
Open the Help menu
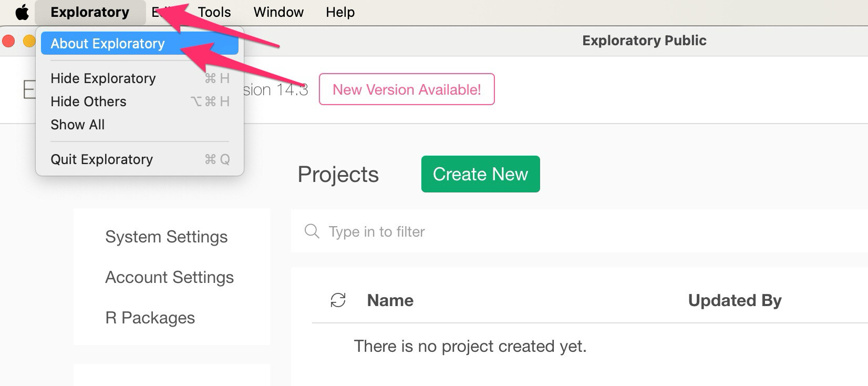340,12
